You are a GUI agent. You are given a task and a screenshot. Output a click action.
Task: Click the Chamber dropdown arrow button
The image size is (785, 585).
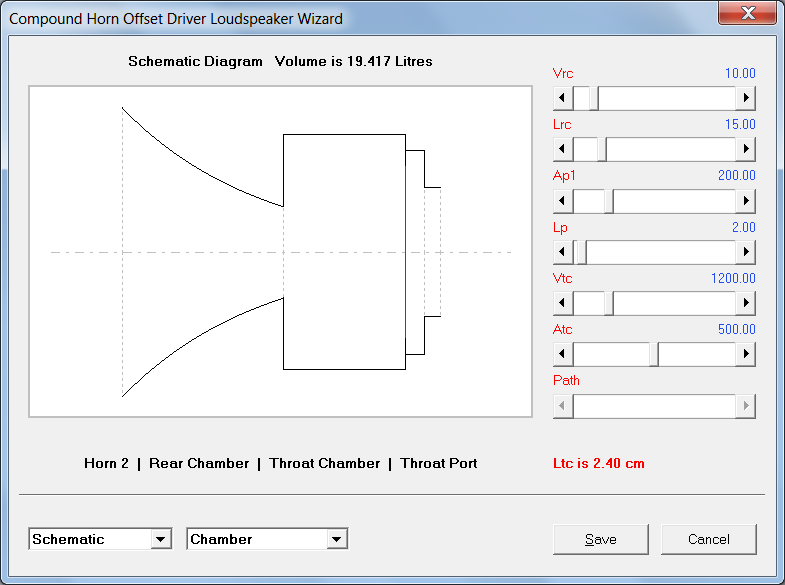336,539
